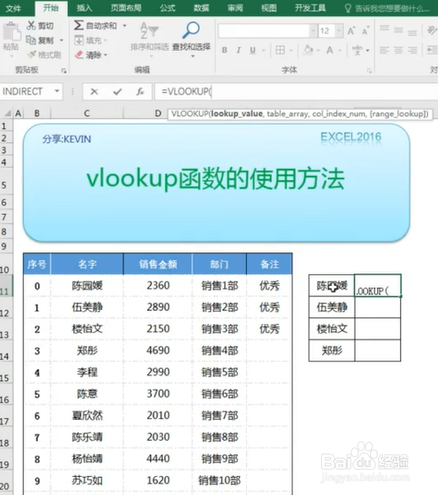Open the underline style dropdown arrow
The width and height of the screenshot is (438, 495).
(x=263, y=51)
